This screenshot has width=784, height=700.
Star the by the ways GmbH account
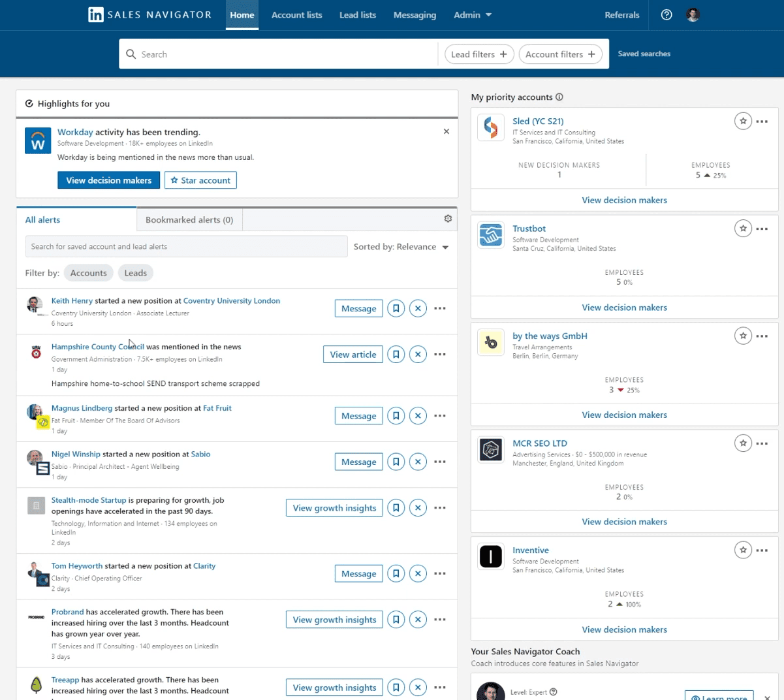coord(743,336)
